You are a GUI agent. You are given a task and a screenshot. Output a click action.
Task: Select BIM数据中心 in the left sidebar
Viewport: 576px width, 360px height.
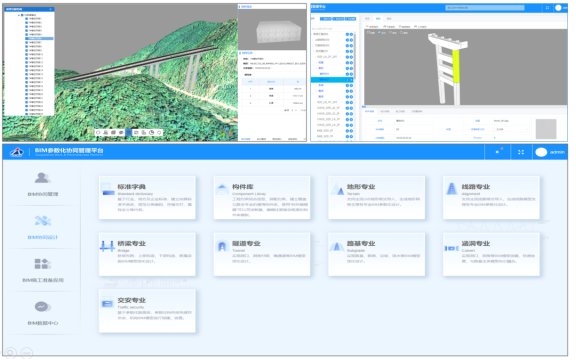coord(43,313)
